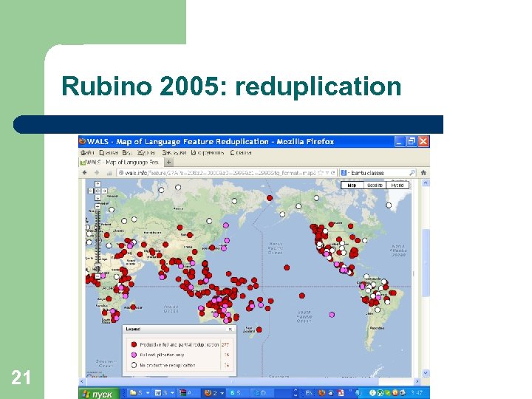This screenshot has width=532, height=399.
Task: Click the пуск Start button
Action: tap(99, 394)
